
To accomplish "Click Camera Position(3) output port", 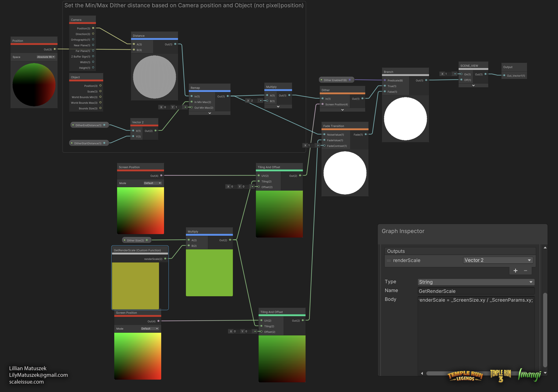I will (93, 28).
